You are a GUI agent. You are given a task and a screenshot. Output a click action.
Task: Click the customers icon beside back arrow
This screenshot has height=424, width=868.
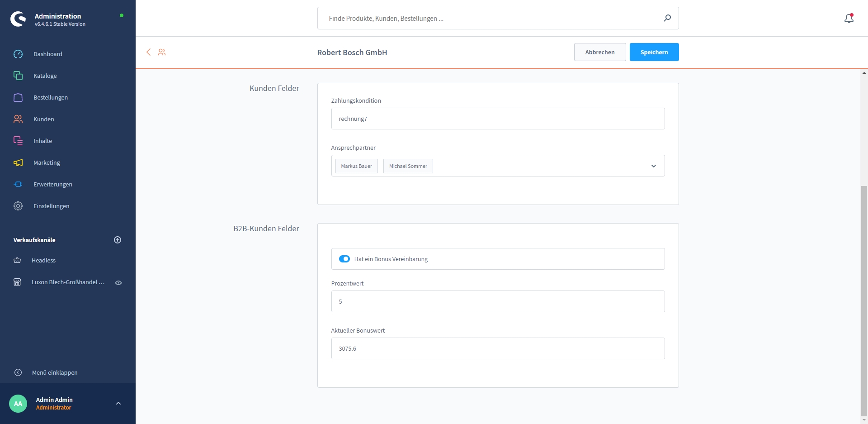(x=162, y=52)
